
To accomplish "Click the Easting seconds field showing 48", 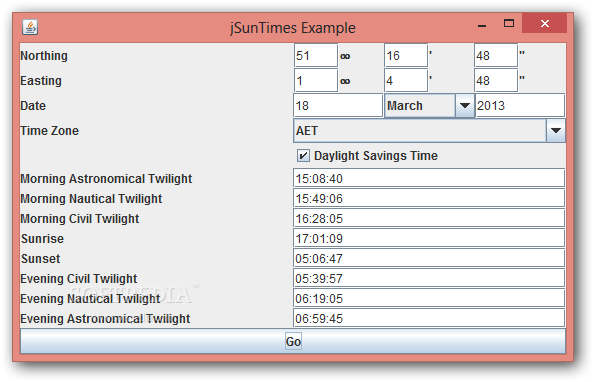I will point(496,80).
